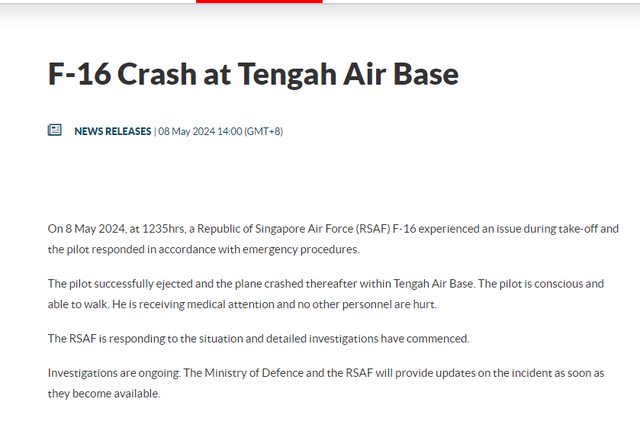Viewport: 640px width, 444px height.
Task: Click the 08 May 2024 14:00 timestamp
Action: (x=200, y=131)
